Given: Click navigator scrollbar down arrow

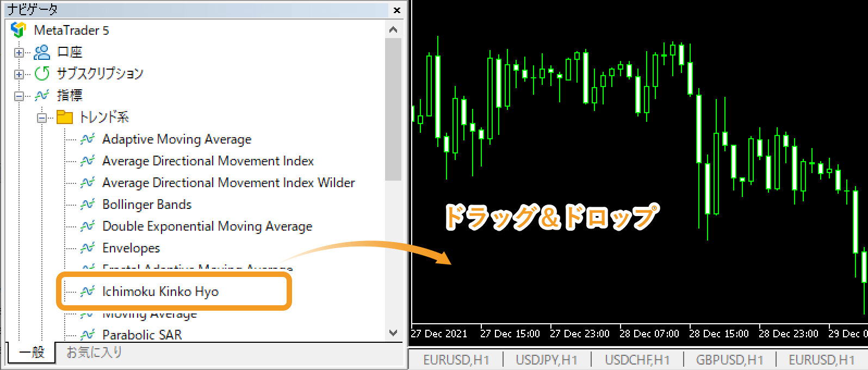Looking at the screenshot, I should click(393, 333).
